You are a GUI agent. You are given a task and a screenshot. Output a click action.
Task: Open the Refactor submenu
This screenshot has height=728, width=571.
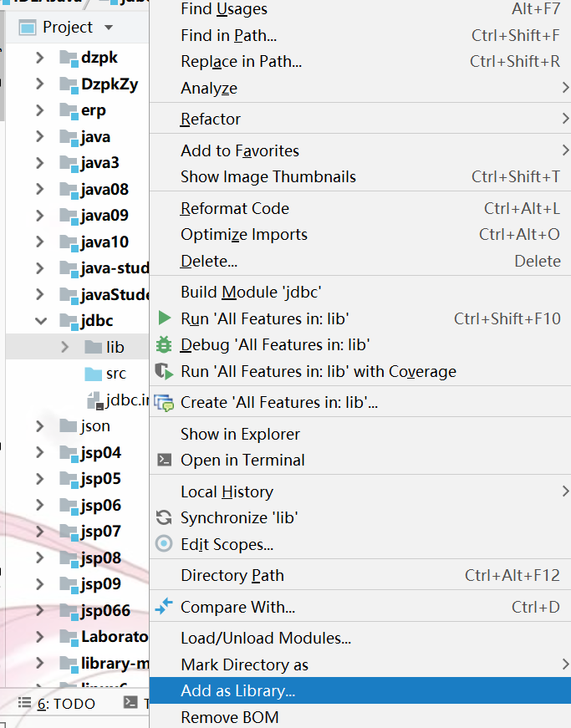360,119
